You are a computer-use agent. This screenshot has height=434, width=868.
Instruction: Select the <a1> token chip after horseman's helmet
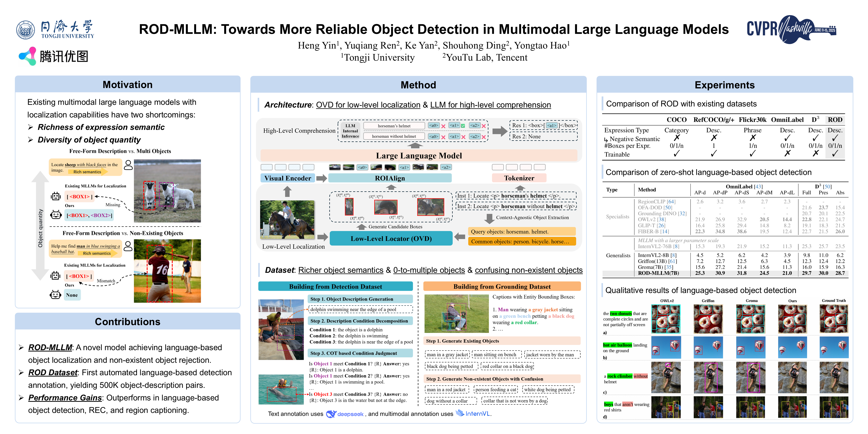[x=455, y=126]
